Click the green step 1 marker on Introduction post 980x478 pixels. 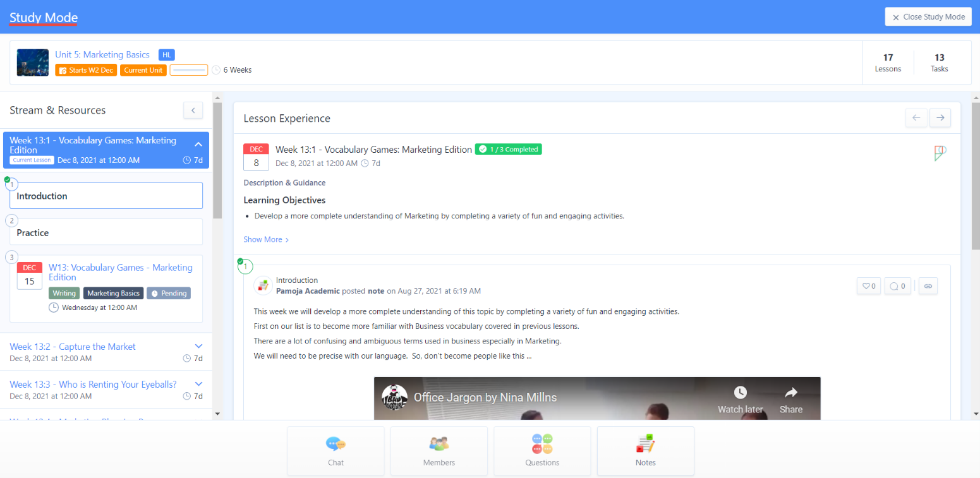[245, 266]
